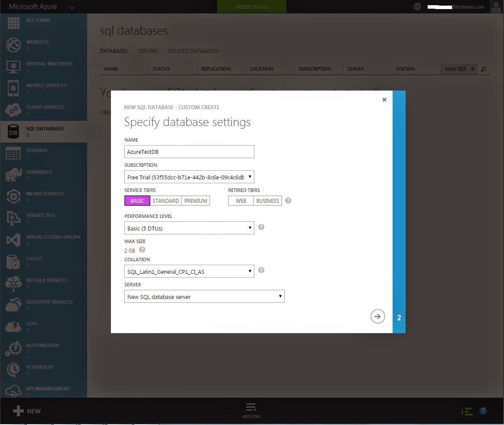Open the notifications list icon in bottom bar
504x425 pixels.
click(x=467, y=412)
